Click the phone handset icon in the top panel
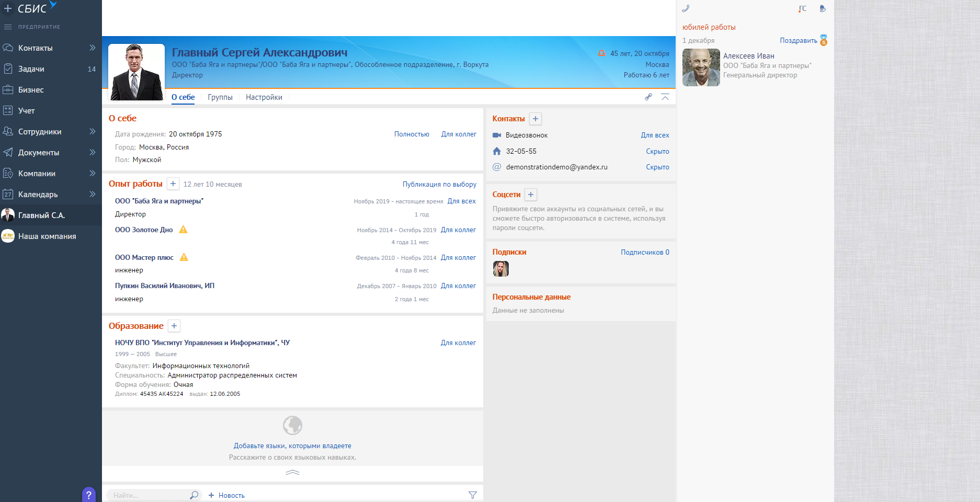The height and width of the screenshot is (502, 980). point(686,8)
